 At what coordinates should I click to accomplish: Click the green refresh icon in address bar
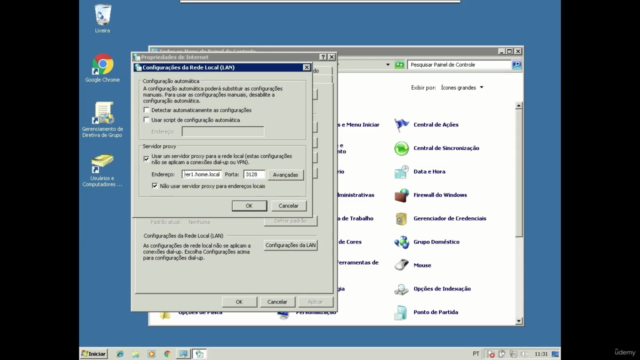pos(399,65)
